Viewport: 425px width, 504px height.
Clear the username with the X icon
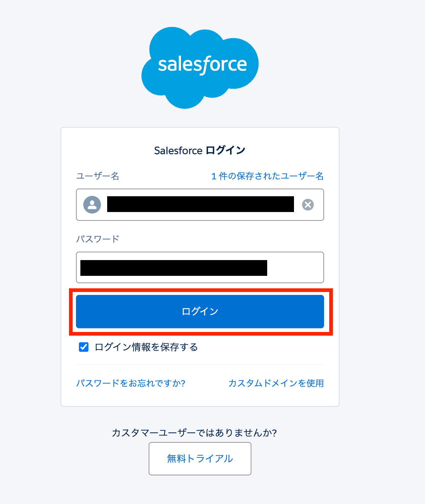308,205
